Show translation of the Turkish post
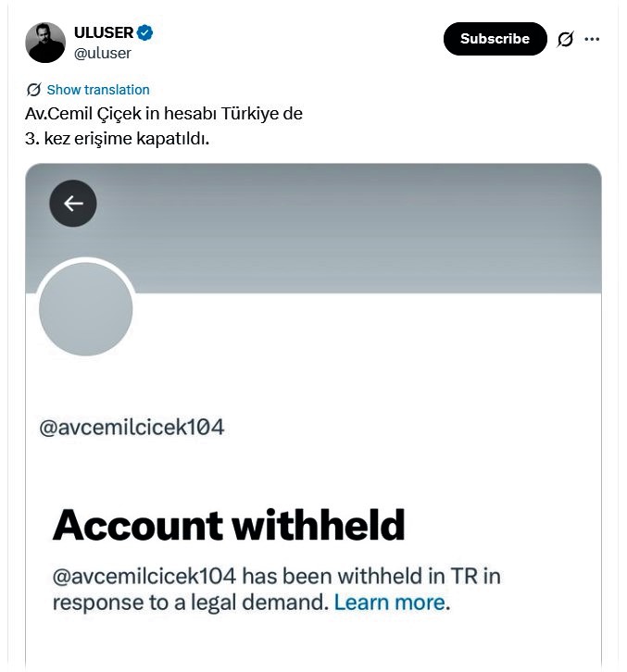627x672 pixels. tap(97, 90)
